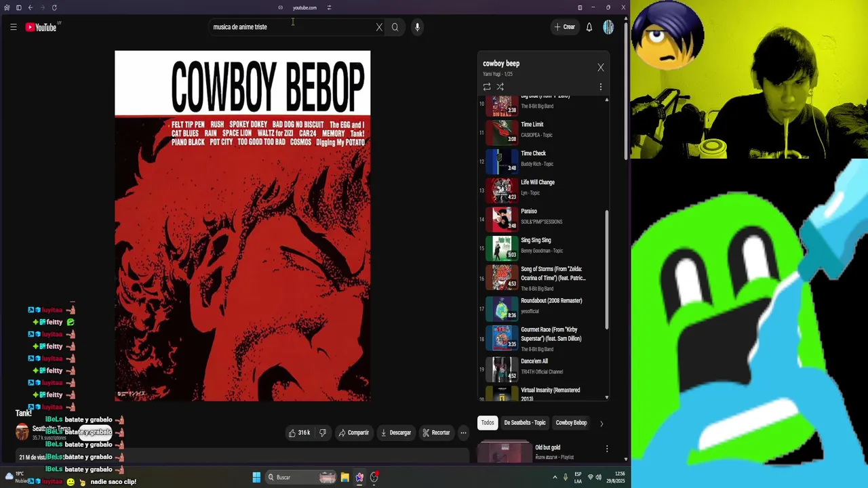Image resolution: width=868 pixels, height=488 pixels.
Task: Select the Song of Storms playlist entry
Action: tap(542, 278)
